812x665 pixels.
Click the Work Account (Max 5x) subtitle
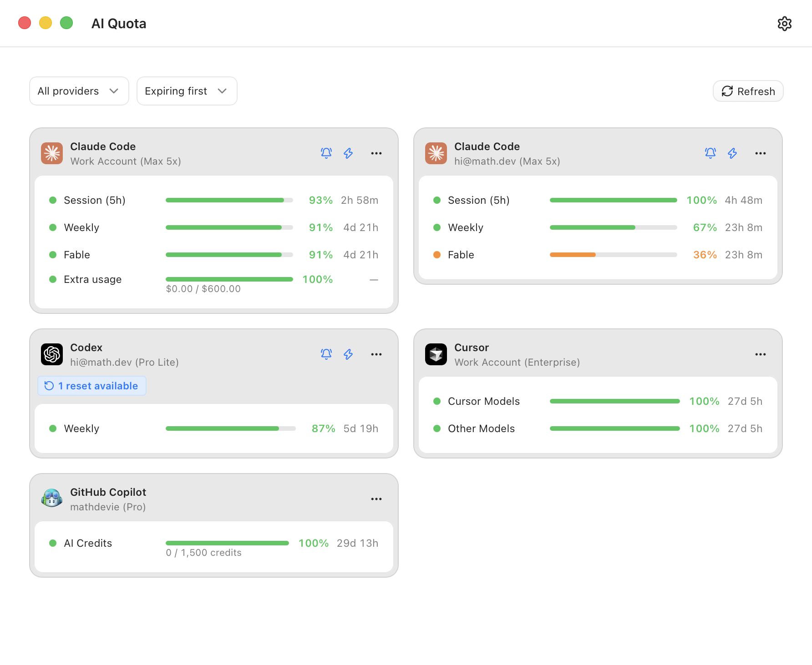click(x=126, y=161)
